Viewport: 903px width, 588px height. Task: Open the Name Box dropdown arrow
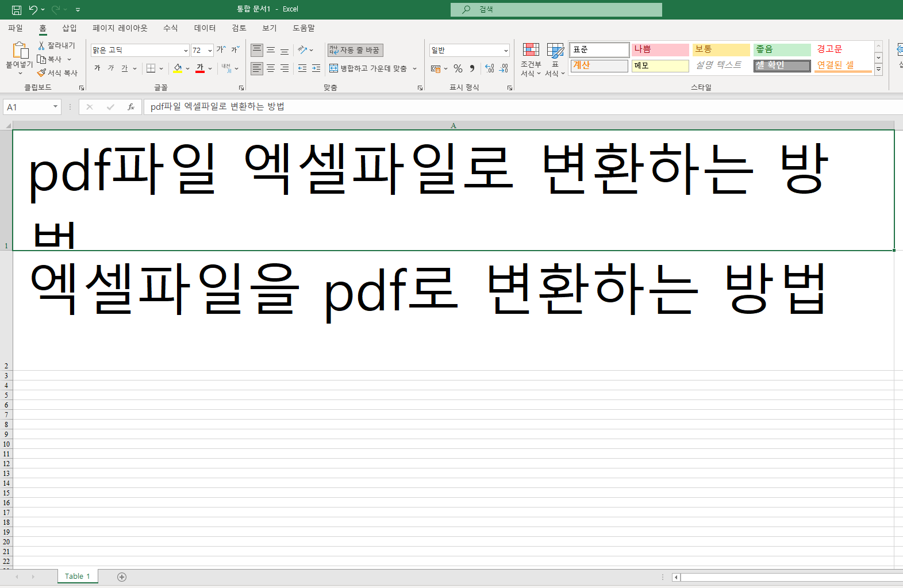[x=55, y=107]
